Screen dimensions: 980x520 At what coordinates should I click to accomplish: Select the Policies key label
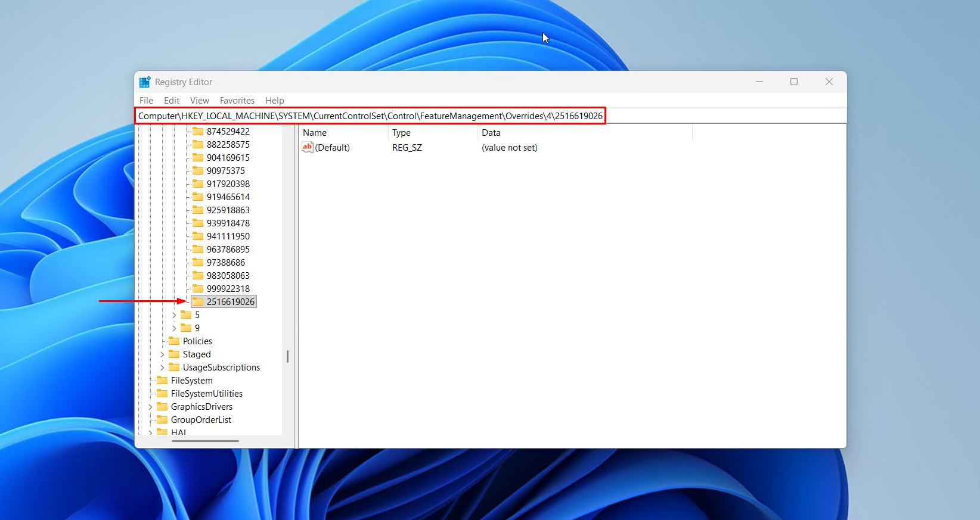(197, 341)
